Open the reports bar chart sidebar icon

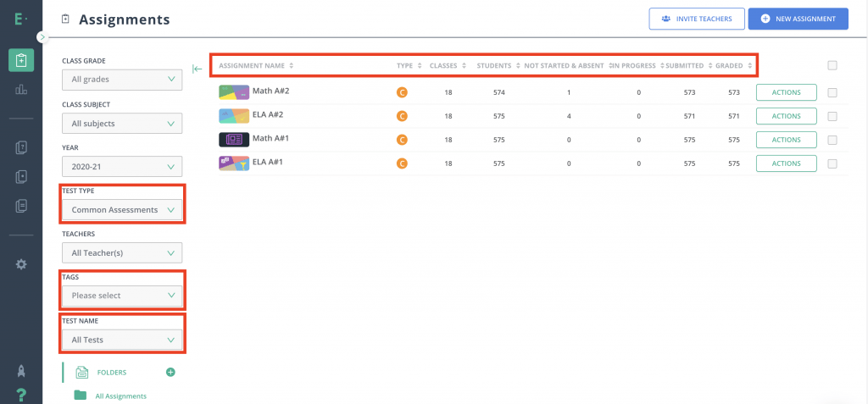[21, 90]
